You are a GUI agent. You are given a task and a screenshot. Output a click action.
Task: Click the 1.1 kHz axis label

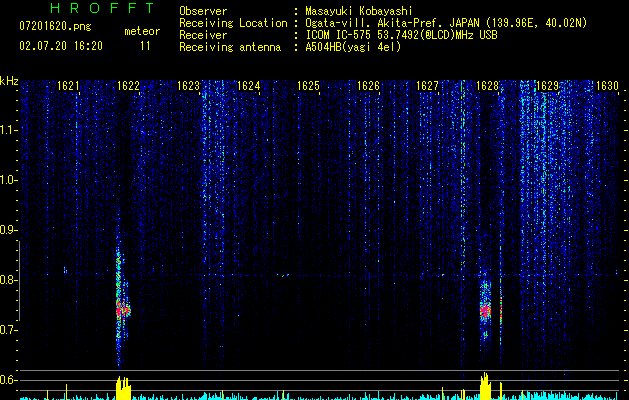tap(8, 130)
